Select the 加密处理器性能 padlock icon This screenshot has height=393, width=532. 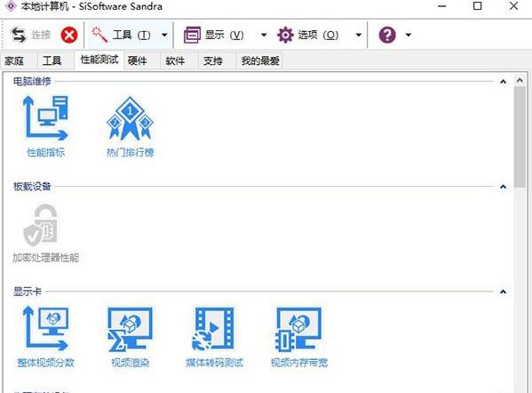tap(40, 225)
